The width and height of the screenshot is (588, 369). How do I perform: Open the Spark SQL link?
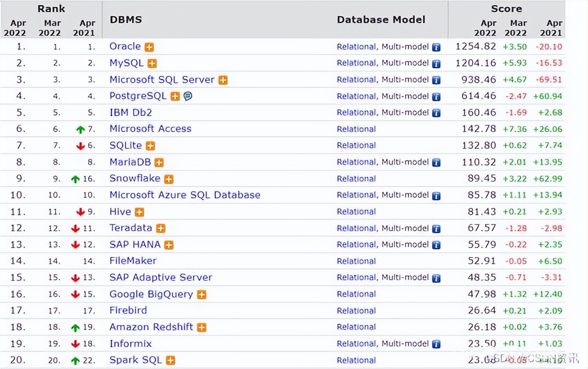click(136, 360)
